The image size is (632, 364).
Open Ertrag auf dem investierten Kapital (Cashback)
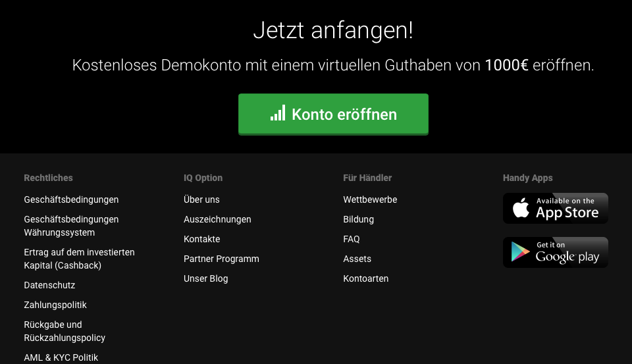(80, 259)
